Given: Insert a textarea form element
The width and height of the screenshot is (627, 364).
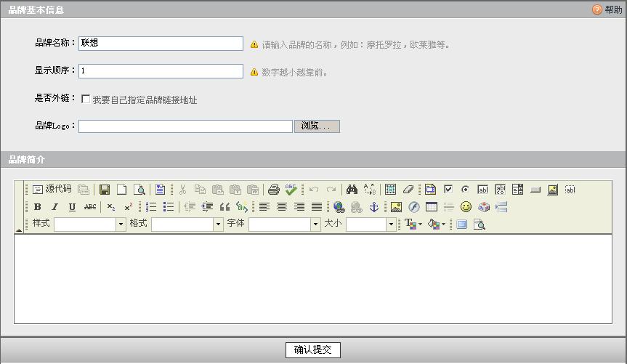Looking at the screenshot, I should click(x=501, y=189).
